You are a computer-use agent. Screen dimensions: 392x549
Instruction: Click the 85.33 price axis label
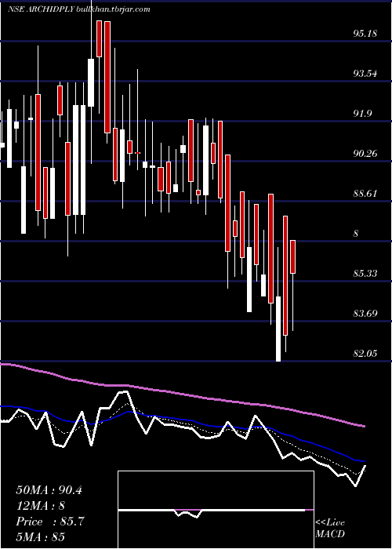[365, 274]
